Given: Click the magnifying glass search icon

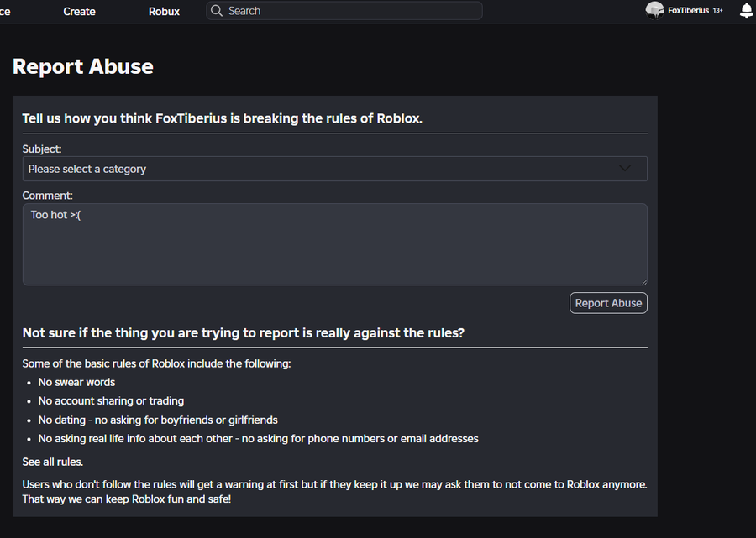Looking at the screenshot, I should (217, 11).
